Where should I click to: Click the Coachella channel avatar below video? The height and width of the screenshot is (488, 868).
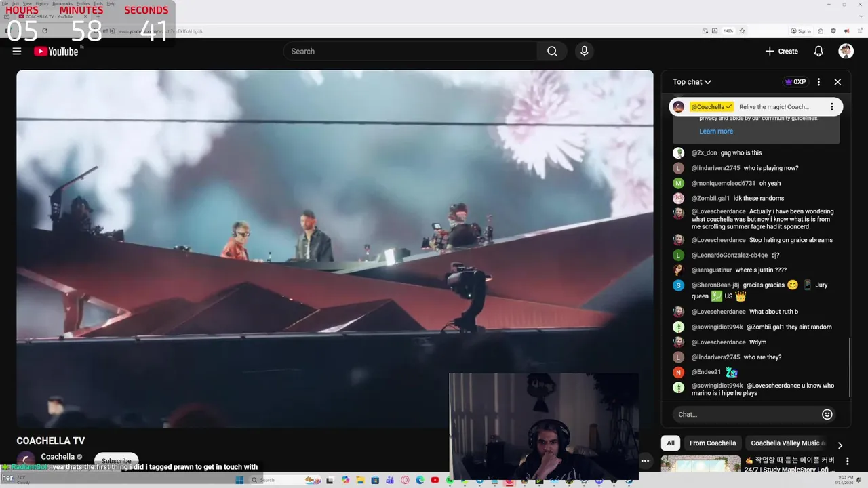(26, 460)
